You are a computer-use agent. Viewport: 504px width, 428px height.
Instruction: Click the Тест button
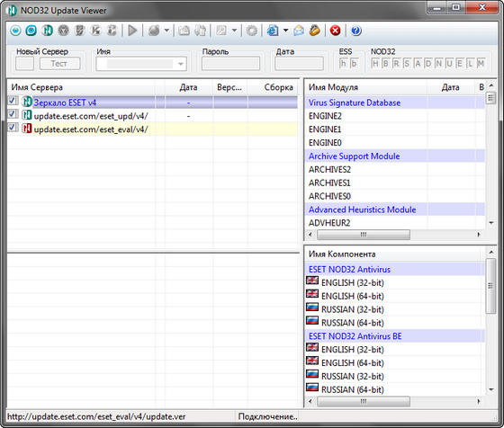pyautogui.click(x=59, y=64)
